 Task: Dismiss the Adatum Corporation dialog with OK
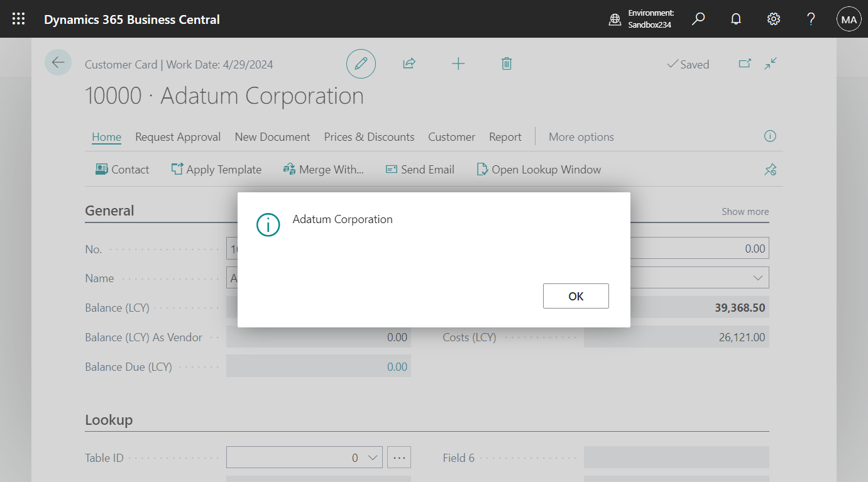point(576,295)
